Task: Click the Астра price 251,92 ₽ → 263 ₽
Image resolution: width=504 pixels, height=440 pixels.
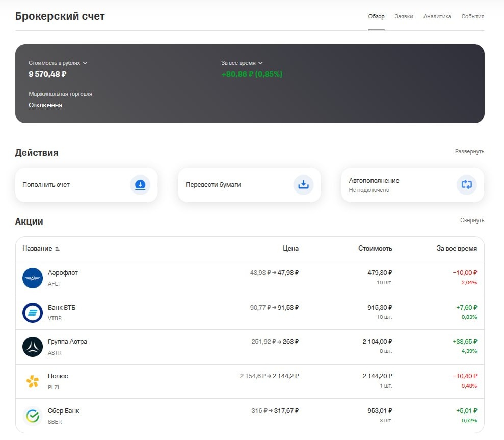Action: [275, 342]
